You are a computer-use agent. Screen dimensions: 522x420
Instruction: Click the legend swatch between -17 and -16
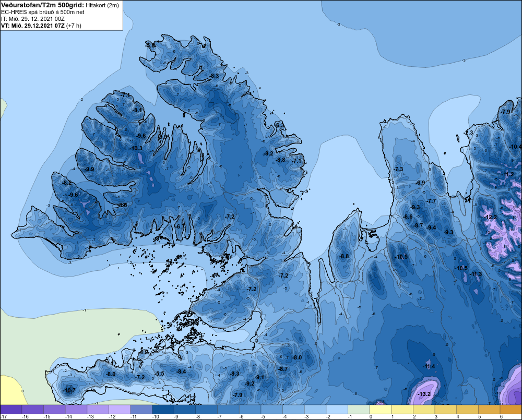pos(11,410)
